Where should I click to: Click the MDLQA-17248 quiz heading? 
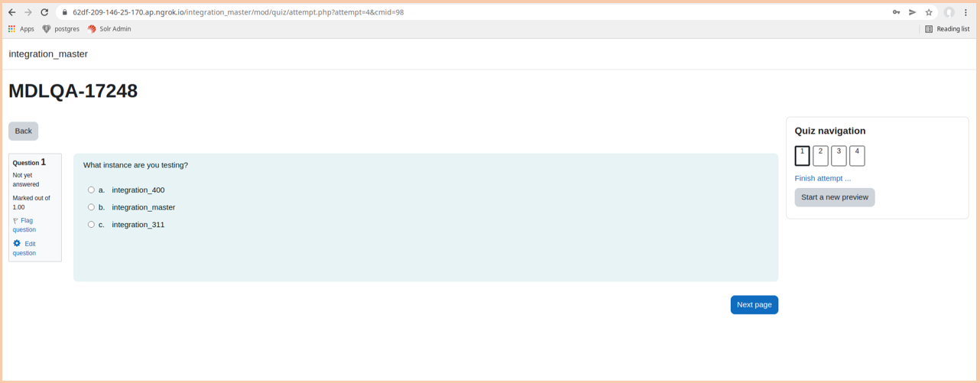click(73, 91)
